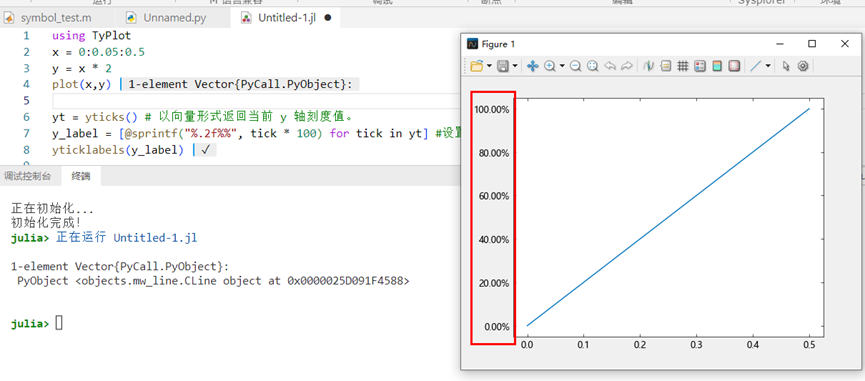Viewport: 865px width, 381px height.
Task: Click the undo view arrow
Action: 610,66
